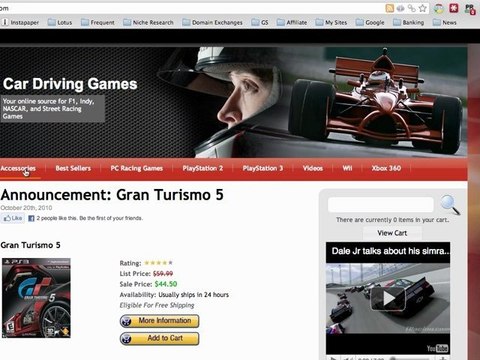480x360 pixels.
Task: Open the Gran Turismo 5 cover image
Action: (36, 298)
